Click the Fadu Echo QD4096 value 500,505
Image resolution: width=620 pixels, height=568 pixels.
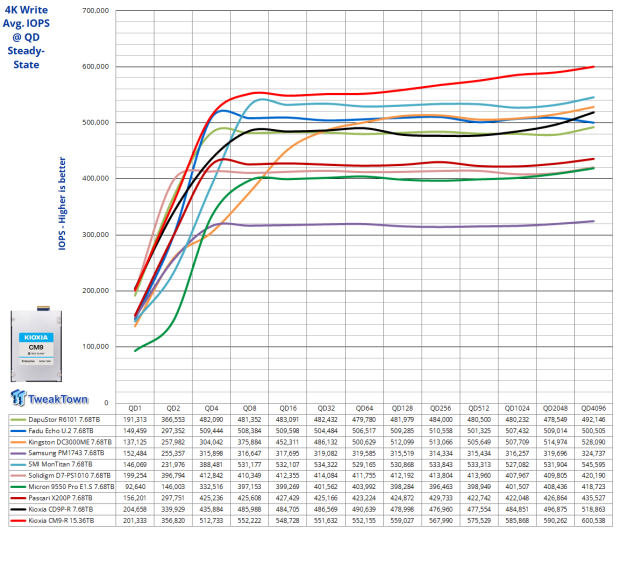click(594, 431)
